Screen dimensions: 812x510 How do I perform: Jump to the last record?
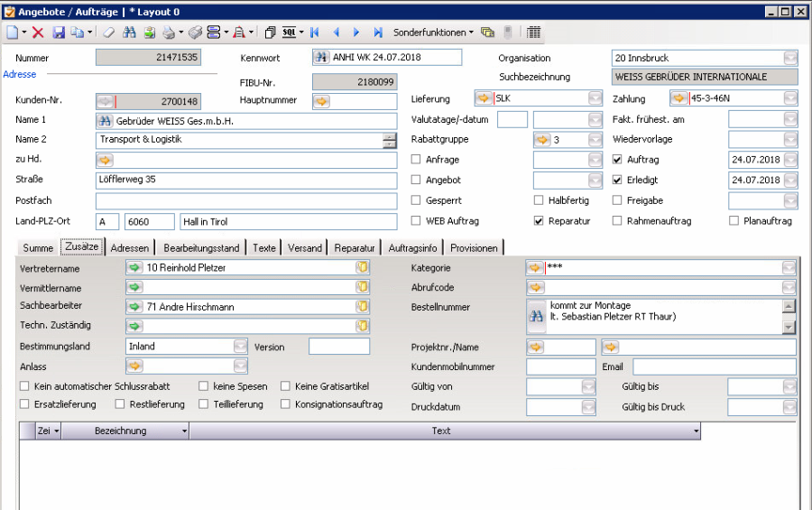point(377,32)
